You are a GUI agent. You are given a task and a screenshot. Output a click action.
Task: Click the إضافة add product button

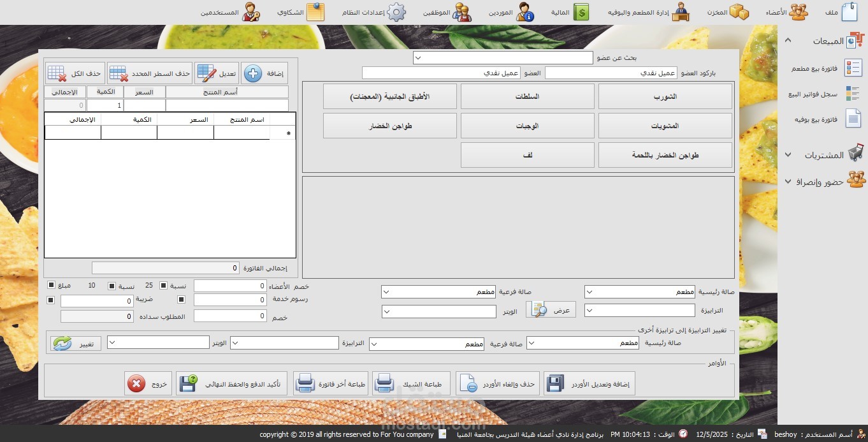264,73
